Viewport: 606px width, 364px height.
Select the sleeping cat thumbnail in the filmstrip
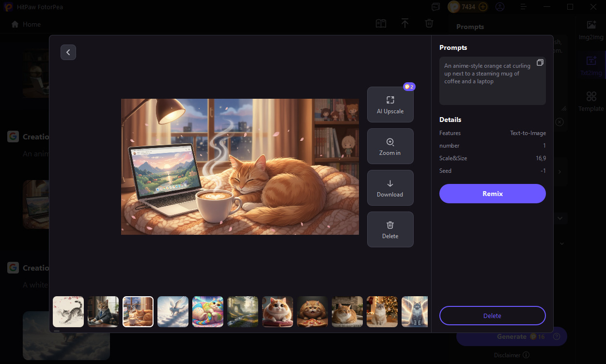pyautogui.click(x=138, y=311)
